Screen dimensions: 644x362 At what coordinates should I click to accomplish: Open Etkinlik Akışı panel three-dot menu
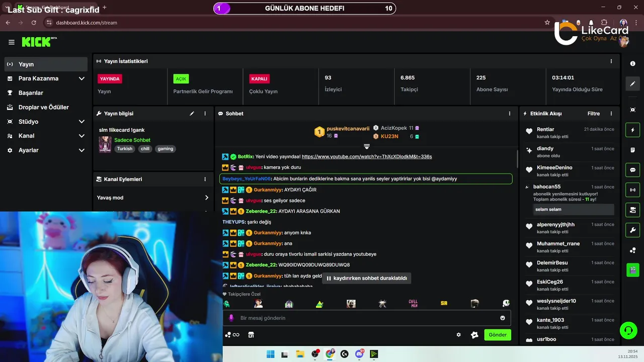point(611,114)
